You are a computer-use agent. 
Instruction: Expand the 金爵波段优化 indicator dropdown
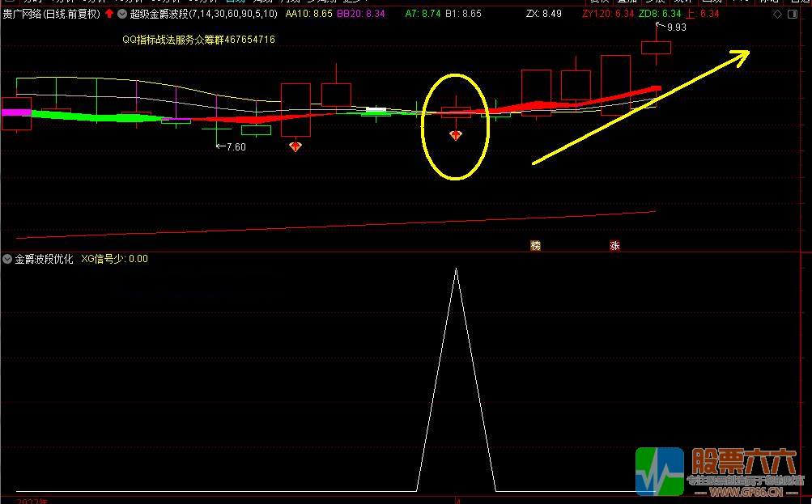7,259
